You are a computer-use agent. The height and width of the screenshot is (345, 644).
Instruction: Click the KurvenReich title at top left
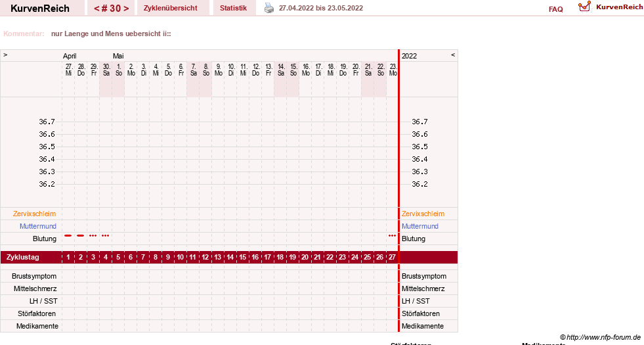(40, 9)
